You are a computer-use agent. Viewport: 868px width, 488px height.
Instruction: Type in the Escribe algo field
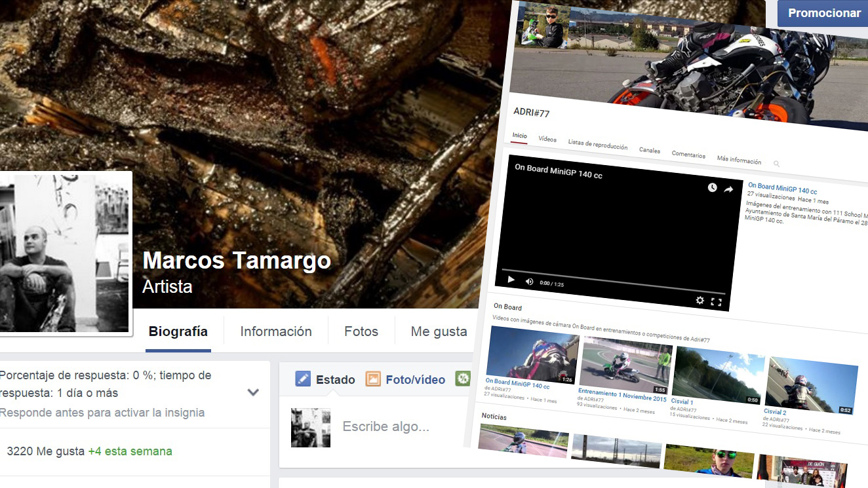386,427
